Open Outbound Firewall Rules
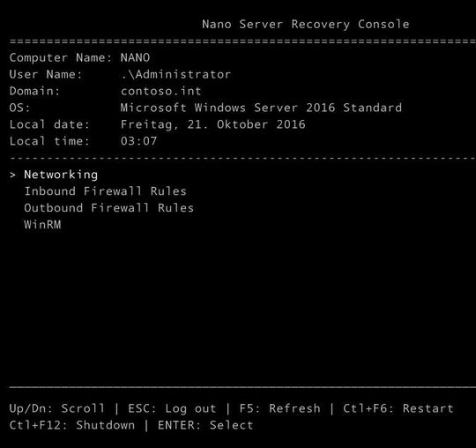476x448 pixels. tap(108, 208)
